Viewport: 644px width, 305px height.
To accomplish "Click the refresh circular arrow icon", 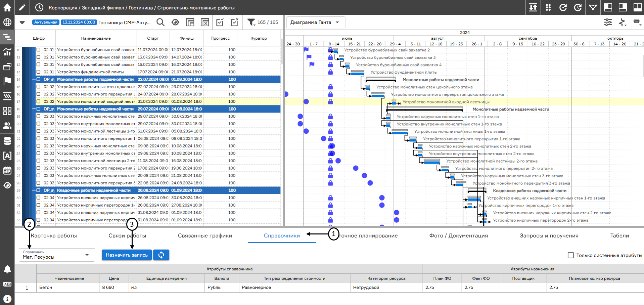I will 563,7.
